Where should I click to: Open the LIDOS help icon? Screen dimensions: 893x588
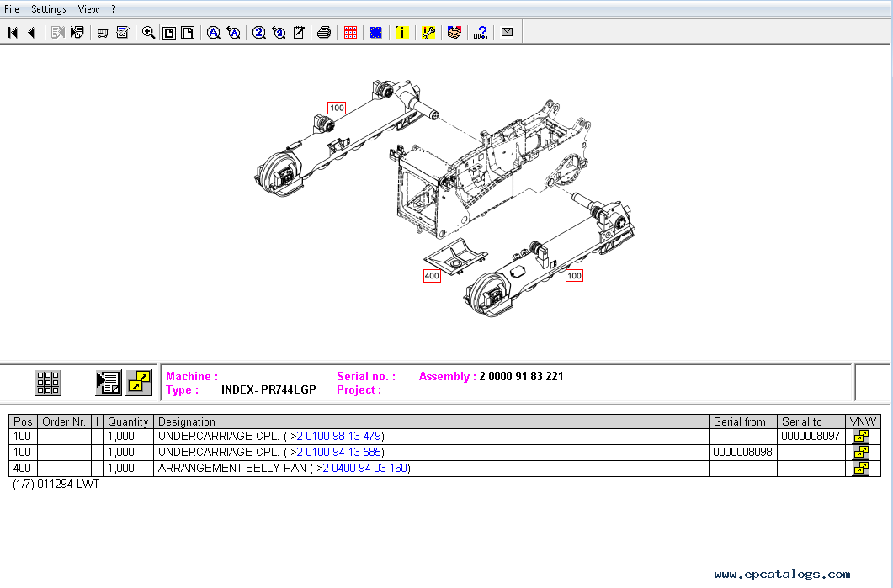tap(481, 33)
